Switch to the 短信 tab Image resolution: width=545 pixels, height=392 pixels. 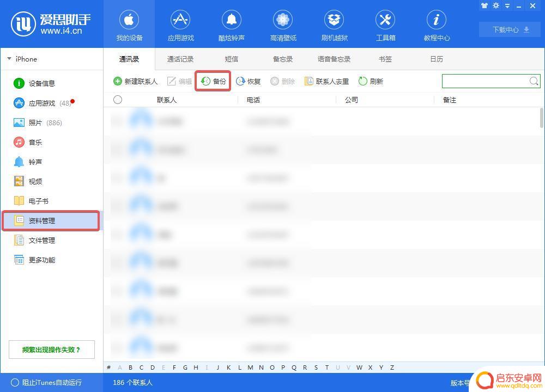(x=232, y=59)
